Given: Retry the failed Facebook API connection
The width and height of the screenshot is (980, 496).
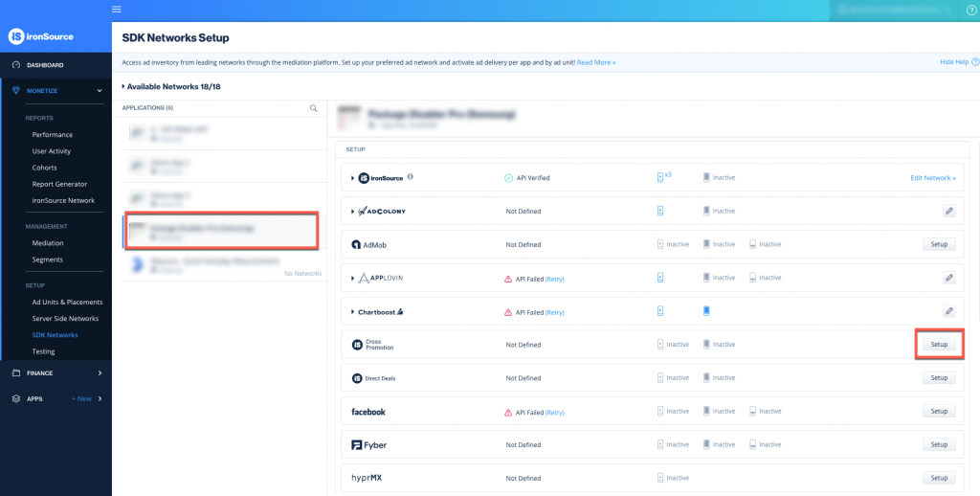Looking at the screenshot, I should tap(555, 412).
